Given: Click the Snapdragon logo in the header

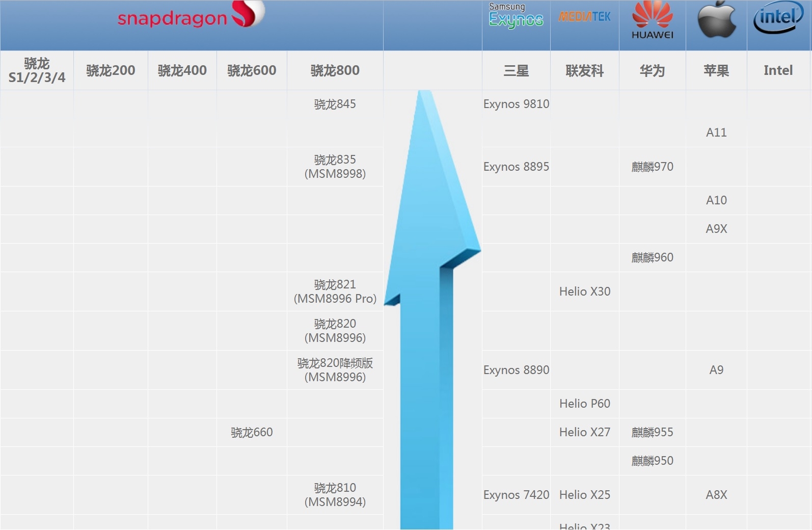Looking at the screenshot, I should [191, 15].
